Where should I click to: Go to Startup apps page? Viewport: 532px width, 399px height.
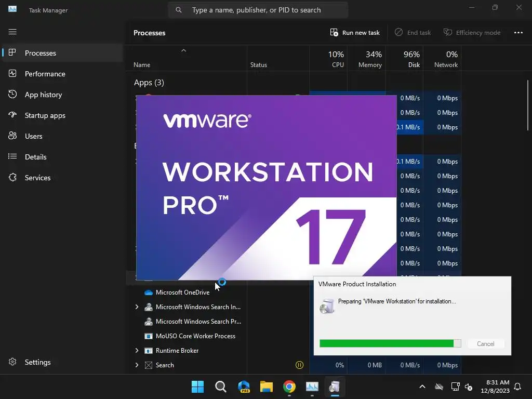[x=62, y=115]
